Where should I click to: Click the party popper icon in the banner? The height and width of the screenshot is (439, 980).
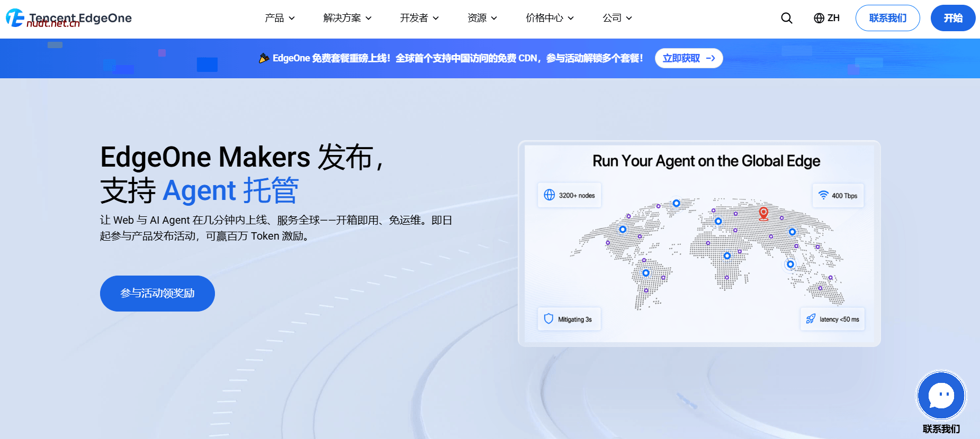[x=264, y=58]
